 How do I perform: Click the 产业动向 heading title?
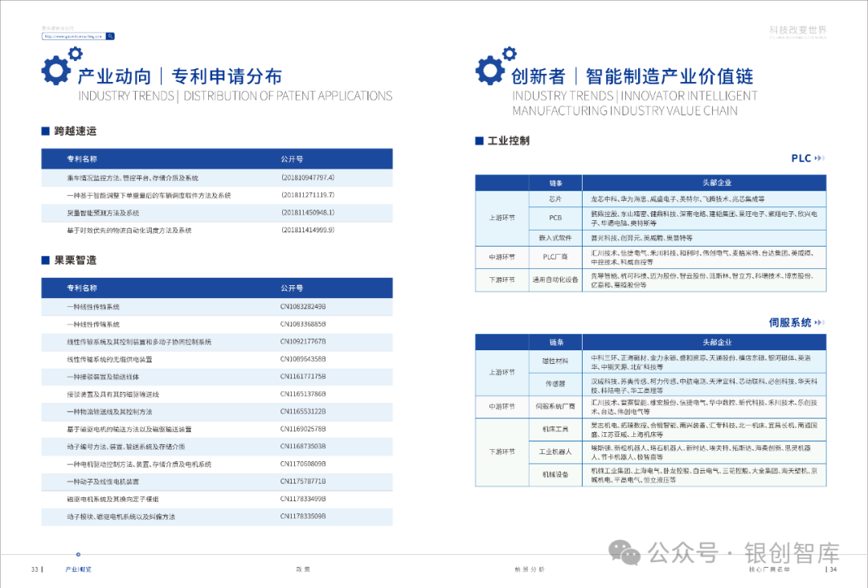[x=114, y=76]
